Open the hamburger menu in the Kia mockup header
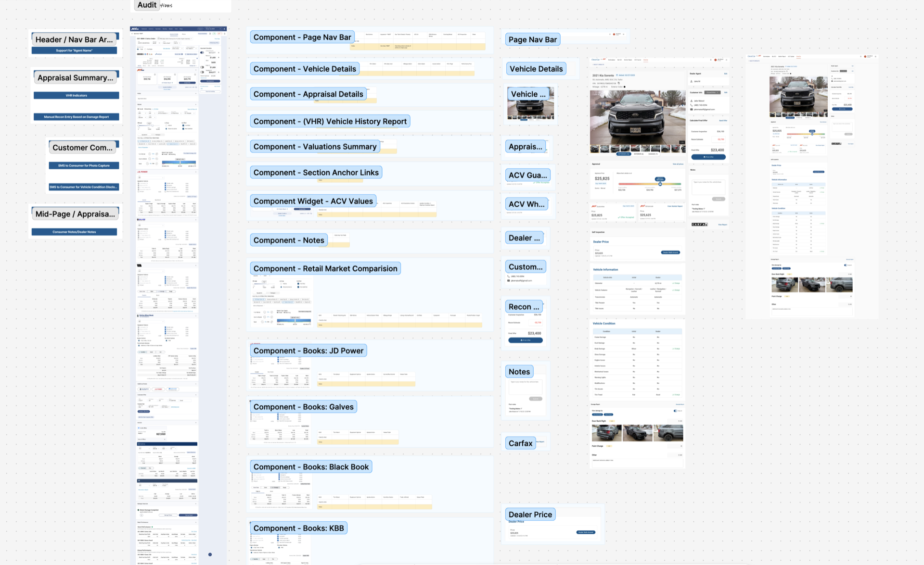The width and height of the screenshot is (924, 565). coord(727,60)
